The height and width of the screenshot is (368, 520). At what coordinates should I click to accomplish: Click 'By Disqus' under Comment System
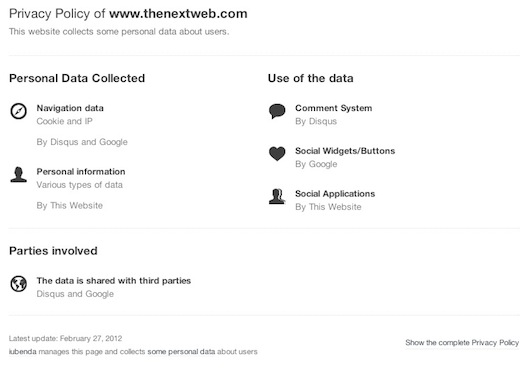[316, 121]
